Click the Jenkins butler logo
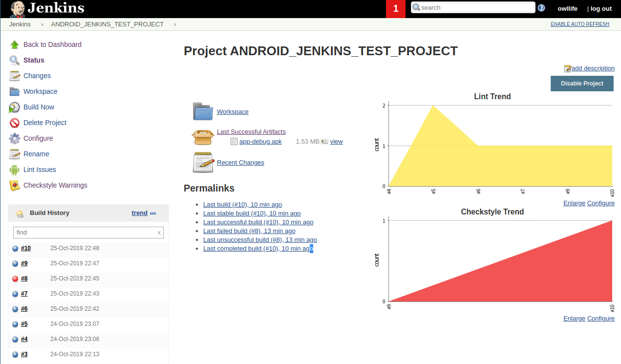The width and height of the screenshot is (621, 364). pyautogui.click(x=18, y=9)
